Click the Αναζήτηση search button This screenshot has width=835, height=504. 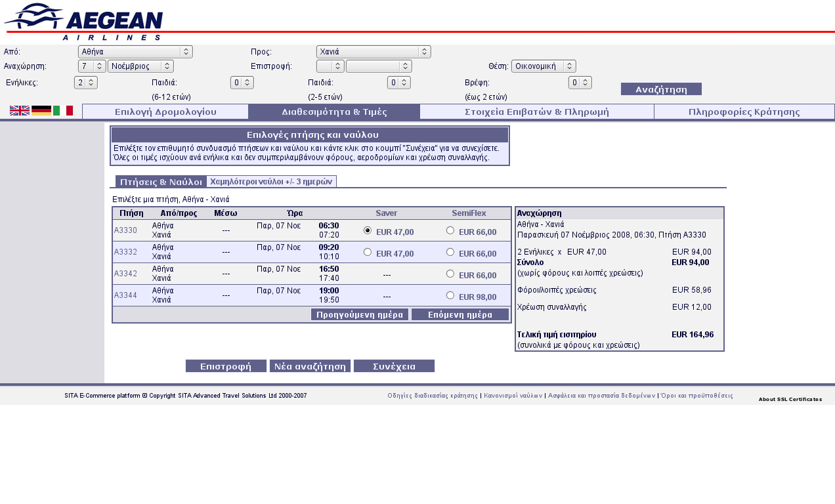pos(661,89)
